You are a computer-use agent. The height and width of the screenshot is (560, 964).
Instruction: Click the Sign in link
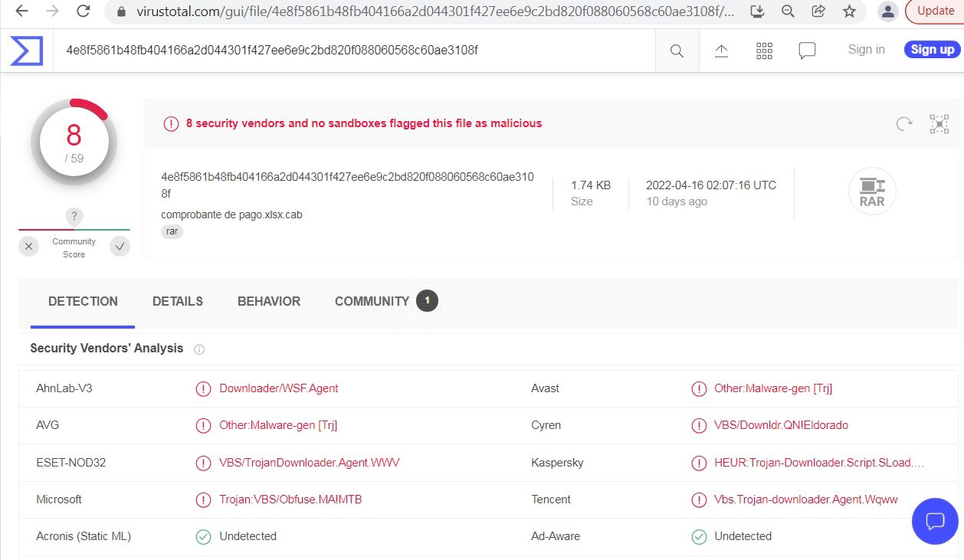866,50
